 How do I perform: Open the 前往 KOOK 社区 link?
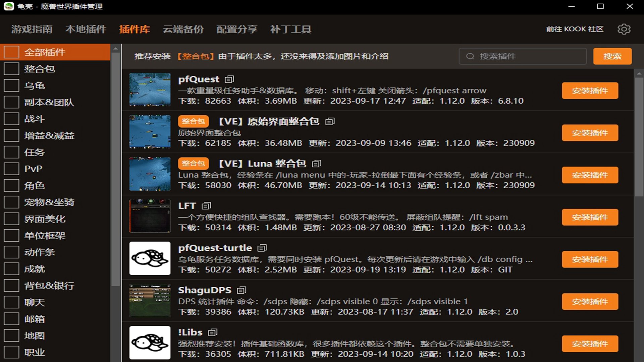click(x=575, y=29)
